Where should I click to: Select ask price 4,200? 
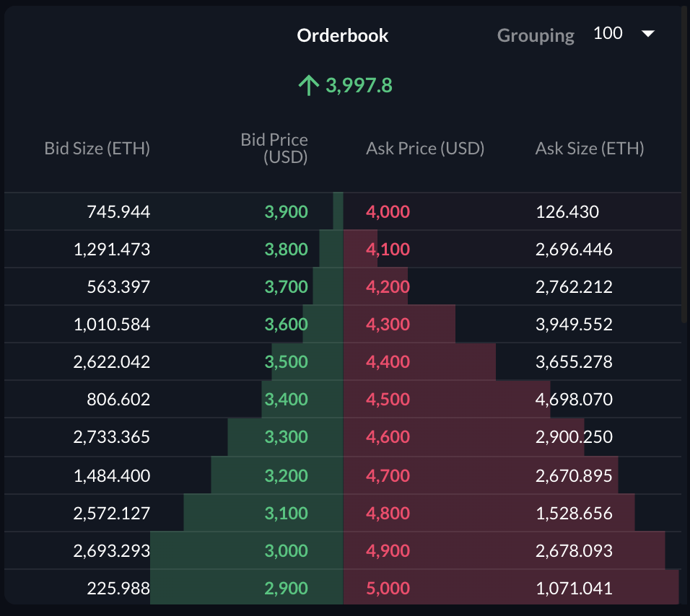tap(388, 286)
